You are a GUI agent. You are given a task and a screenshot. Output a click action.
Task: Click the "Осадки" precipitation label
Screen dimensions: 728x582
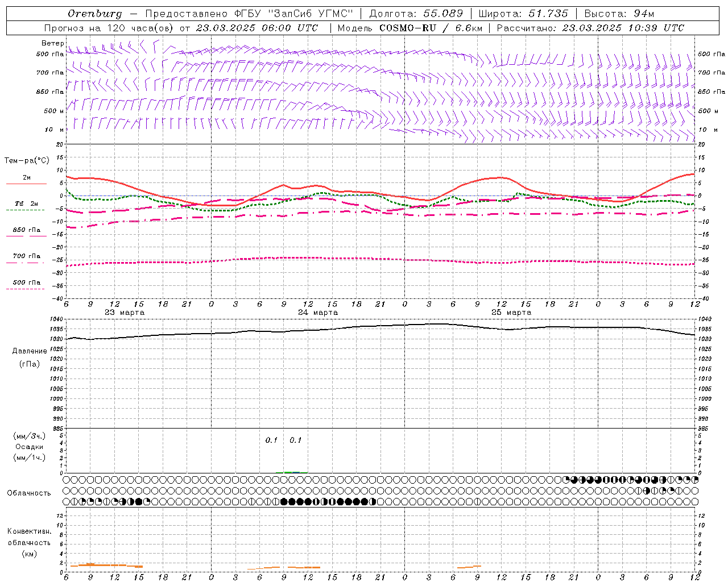[x=30, y=447]
